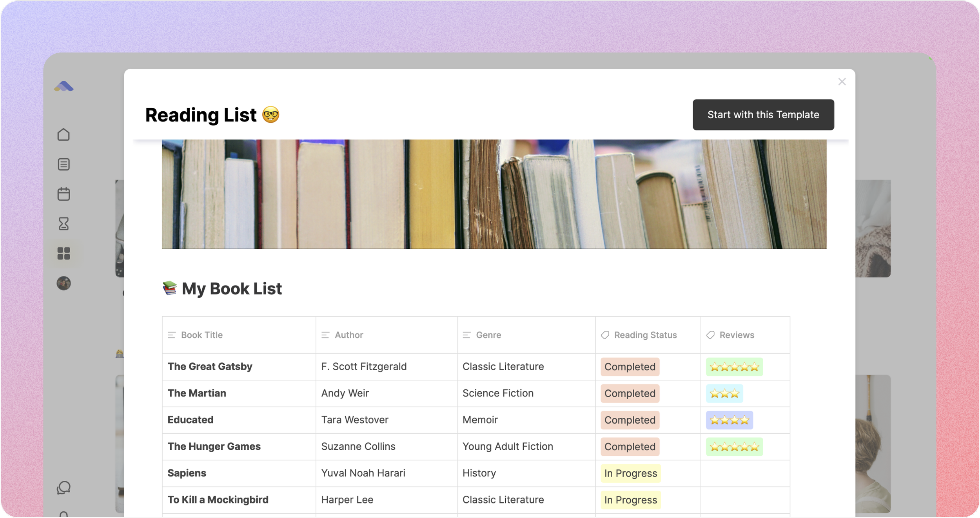
Task: Click the bookshelf cover image
Action: pyautogui.click(x=494, y=194)
